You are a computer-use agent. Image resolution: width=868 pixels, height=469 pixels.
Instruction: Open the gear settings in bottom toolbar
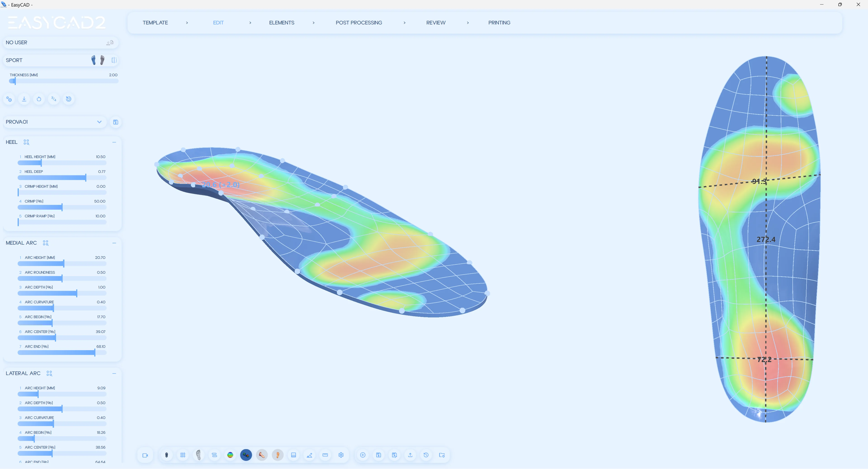pyautogui.click(x=341, y=455)
